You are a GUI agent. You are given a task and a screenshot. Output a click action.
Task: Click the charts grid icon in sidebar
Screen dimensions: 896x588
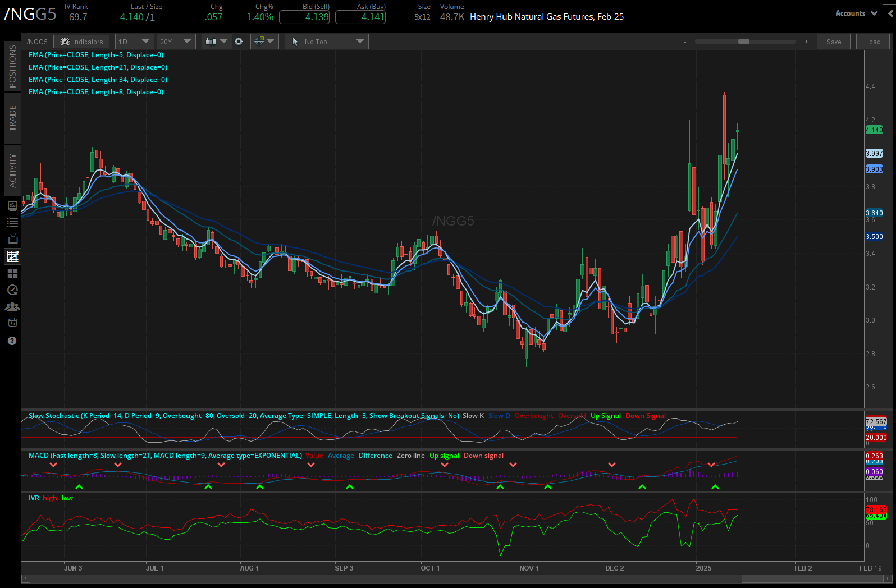[x=12, y=257]
